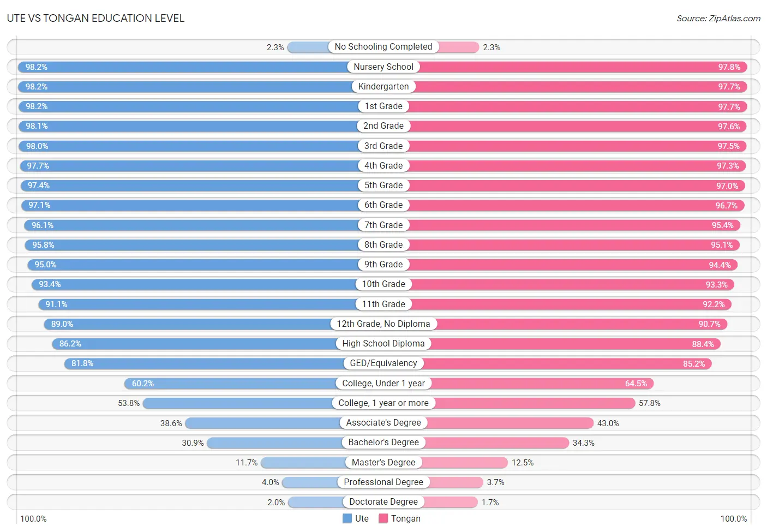The height and width of the screenshot is (532, 767).
Task: Click the Kindergarten category label
Action: click(x=383, y=86)
